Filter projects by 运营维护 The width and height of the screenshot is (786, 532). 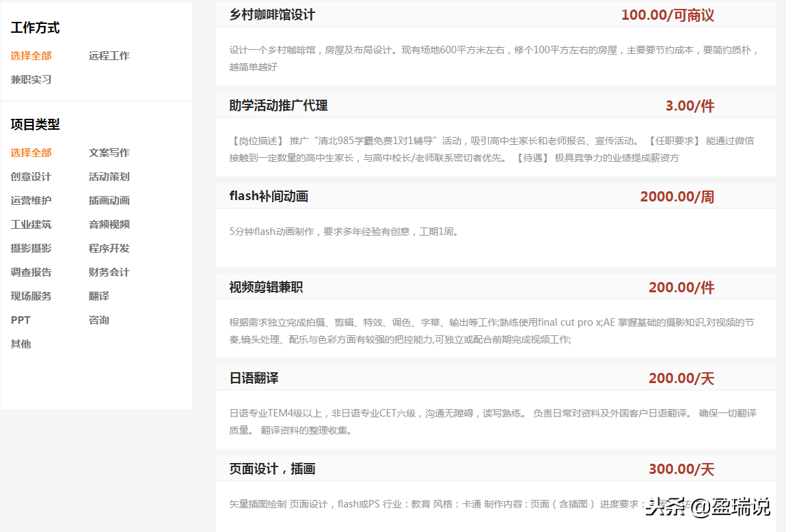coord(31,200)
